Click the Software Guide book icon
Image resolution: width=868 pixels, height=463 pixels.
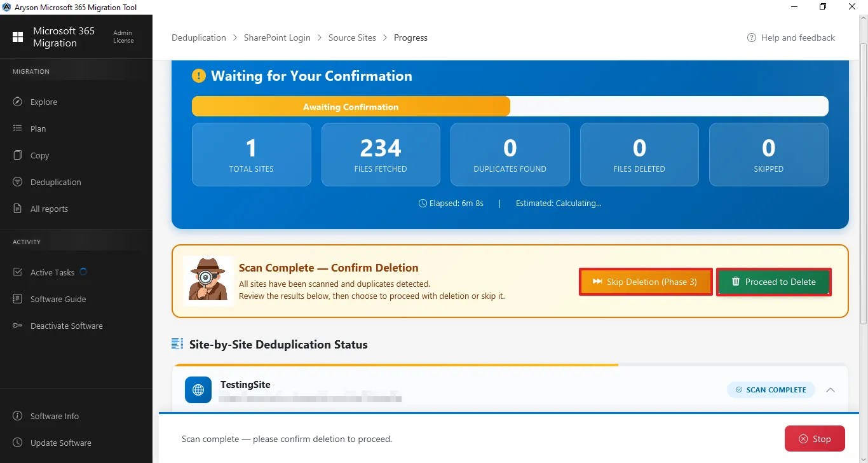click(x=18, y=299)
